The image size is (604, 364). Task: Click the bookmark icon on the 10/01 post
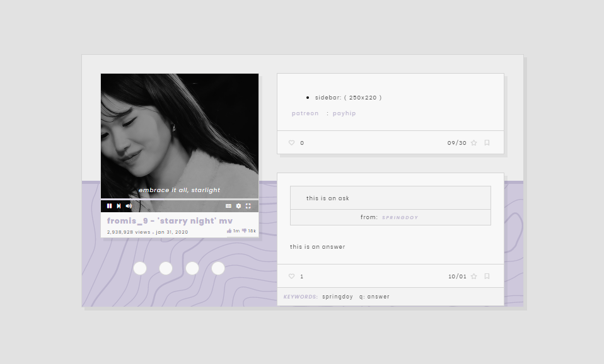(487, 276)
